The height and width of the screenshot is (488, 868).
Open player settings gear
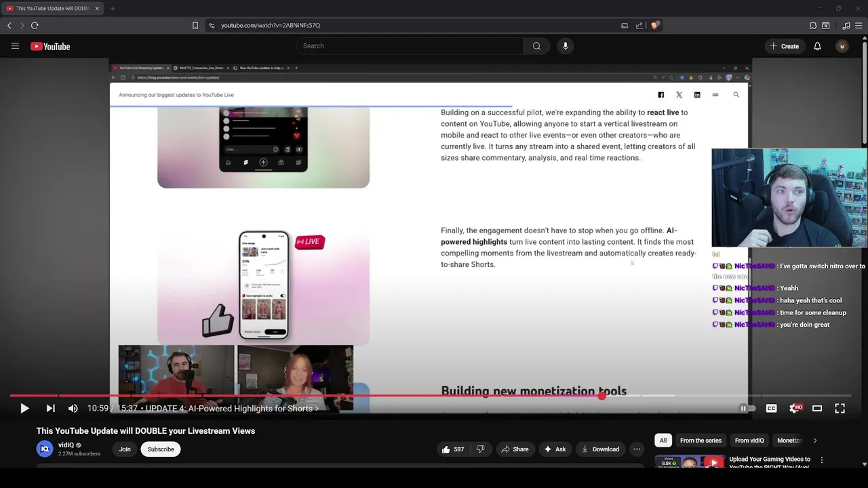pos(795,408)
